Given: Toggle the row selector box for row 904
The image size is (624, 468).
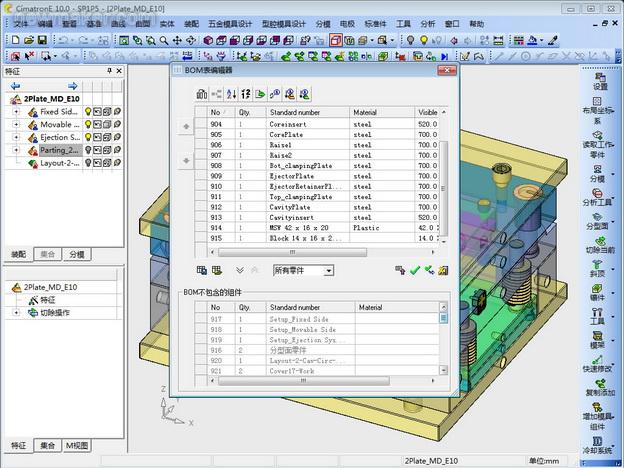Looking at the screenshot, I should (x=201, y=124).
